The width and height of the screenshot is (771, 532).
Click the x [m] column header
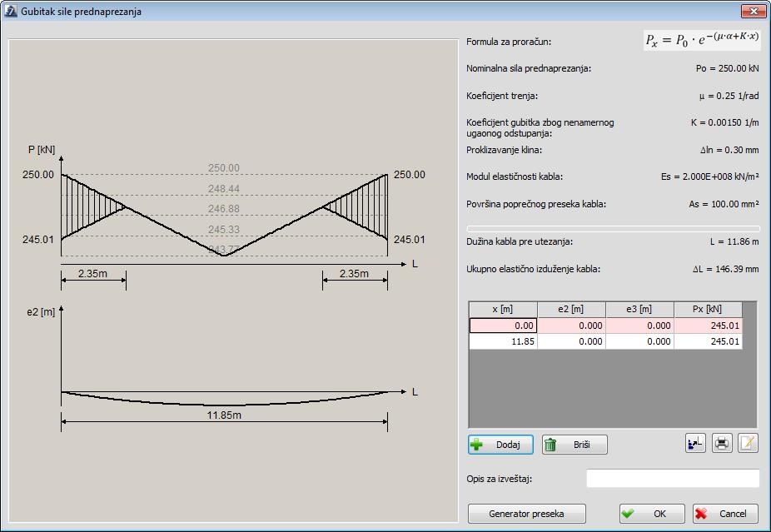pos(503,309)
